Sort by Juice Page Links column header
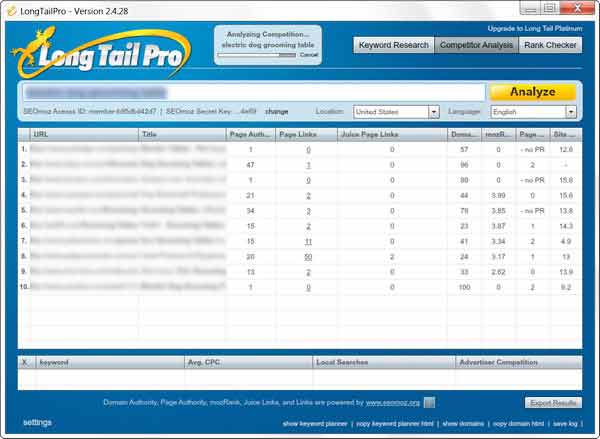This screenshot has width=600, height=439. tap(392, 134)
